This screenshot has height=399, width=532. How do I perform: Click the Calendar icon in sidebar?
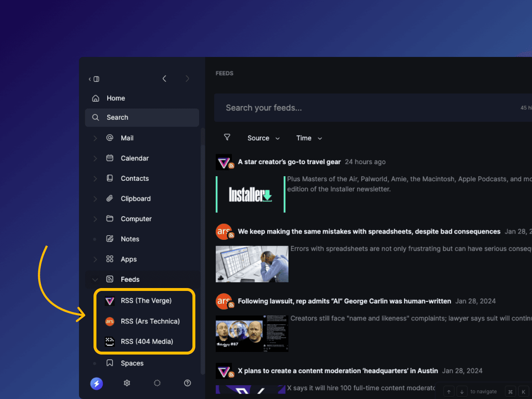[110, 158]
